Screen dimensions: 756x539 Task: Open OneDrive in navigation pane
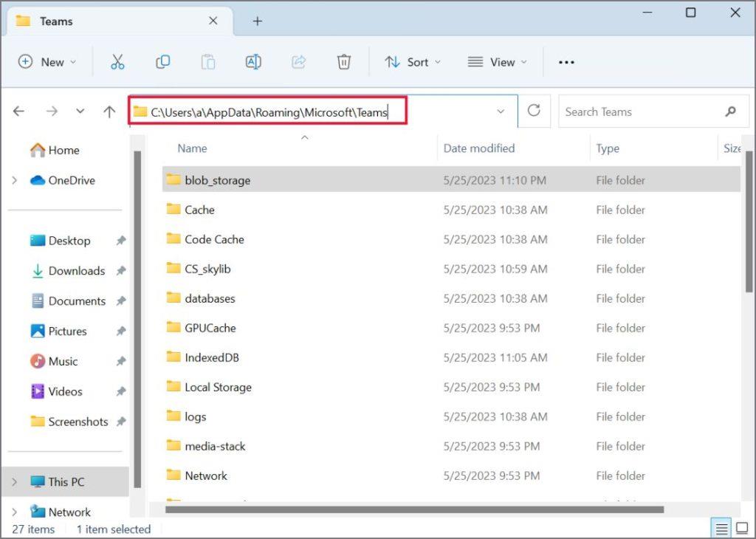[x=63, y=180]
